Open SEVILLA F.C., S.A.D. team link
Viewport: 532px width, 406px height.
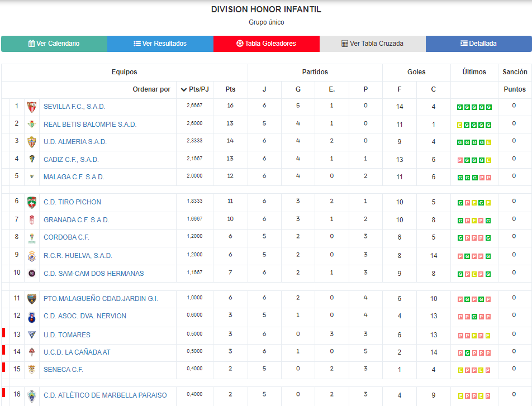click(x=74, y=107)
